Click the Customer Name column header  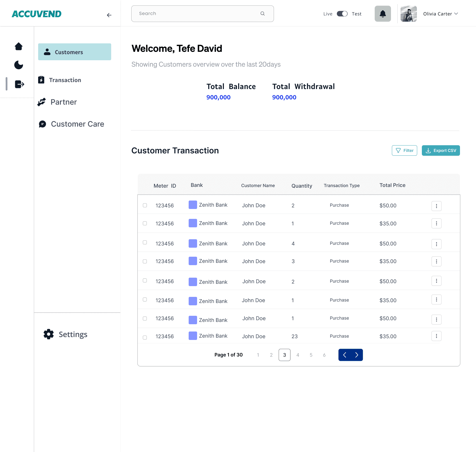(258, 185)
